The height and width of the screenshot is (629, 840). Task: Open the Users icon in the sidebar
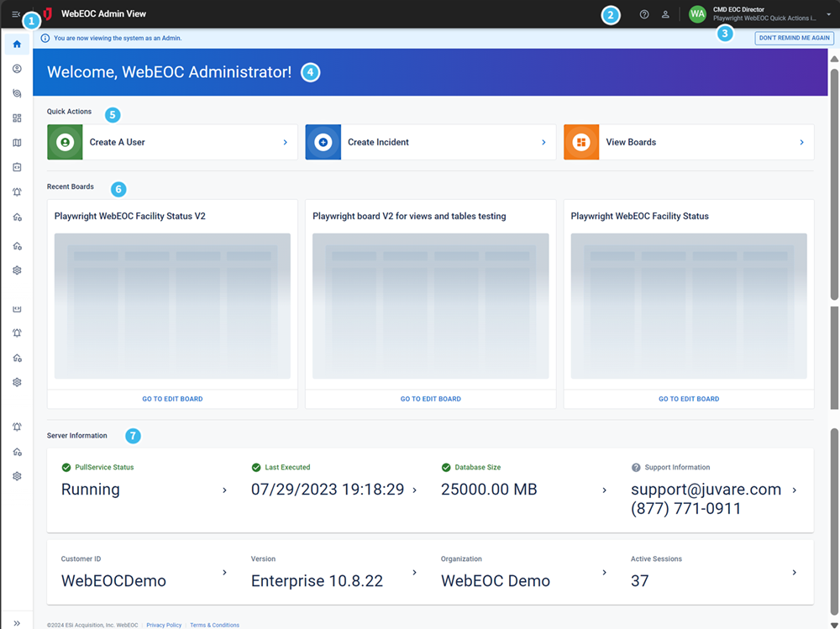(16, 68)
